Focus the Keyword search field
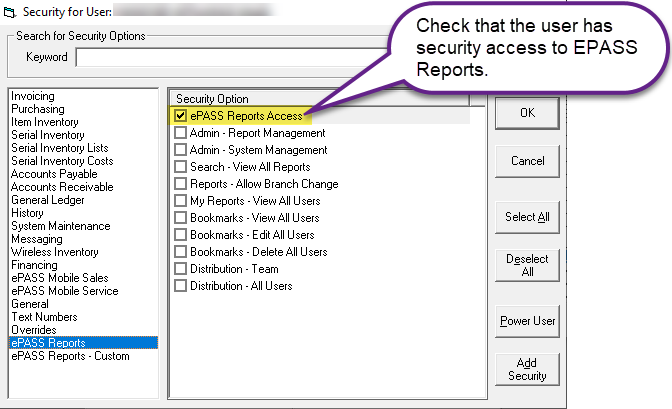Viewport: 672px width, 409px height. 234,57
